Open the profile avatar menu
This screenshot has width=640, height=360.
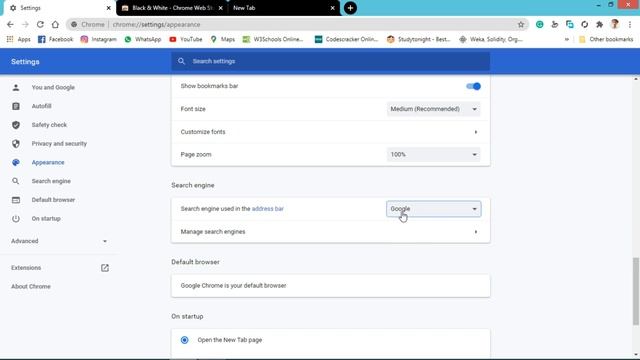615,24
